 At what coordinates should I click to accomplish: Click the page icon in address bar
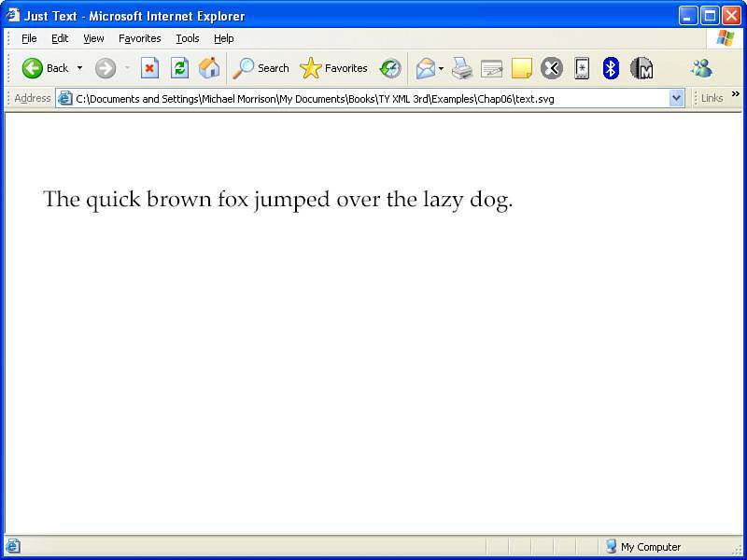64,99
